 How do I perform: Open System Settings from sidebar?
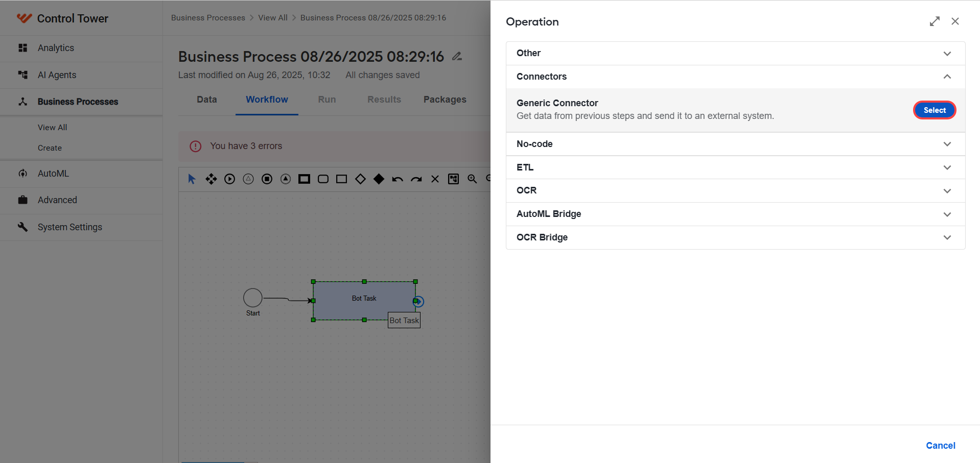point(81,227)
